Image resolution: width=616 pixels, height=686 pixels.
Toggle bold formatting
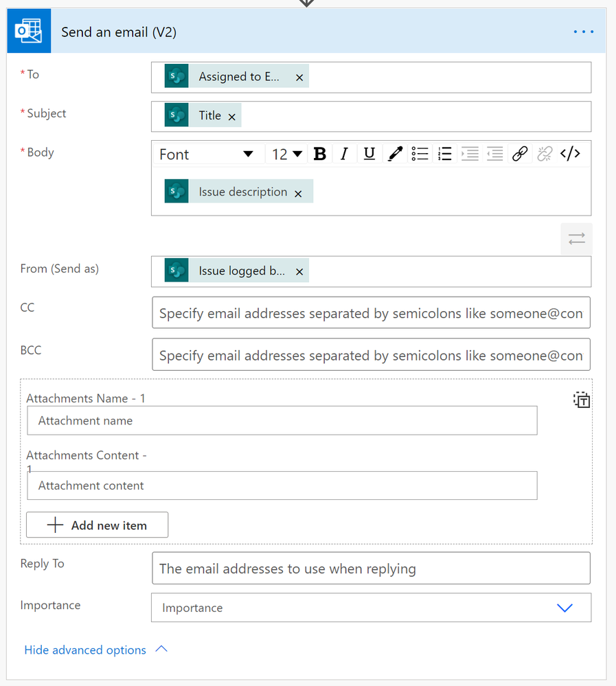click(x=320, y=154)
